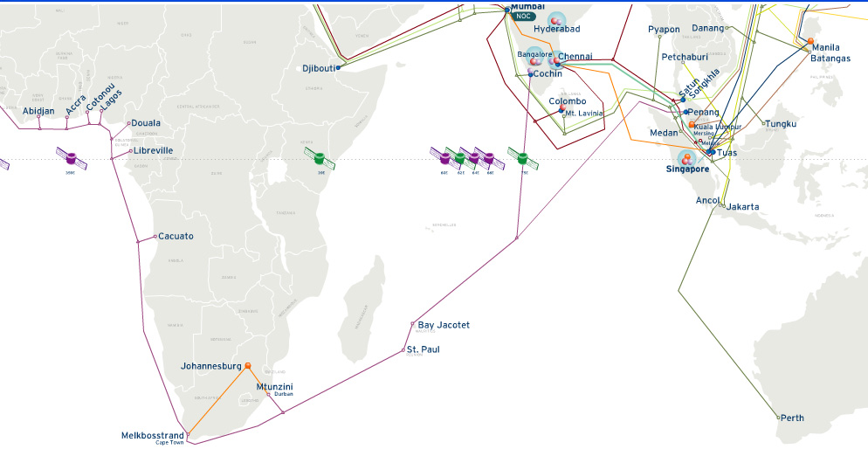The height and width of the screenshot is (456, 868).
Task: Click the Jakarta city label
Action: pyautogui.click(x=742, y=207)
